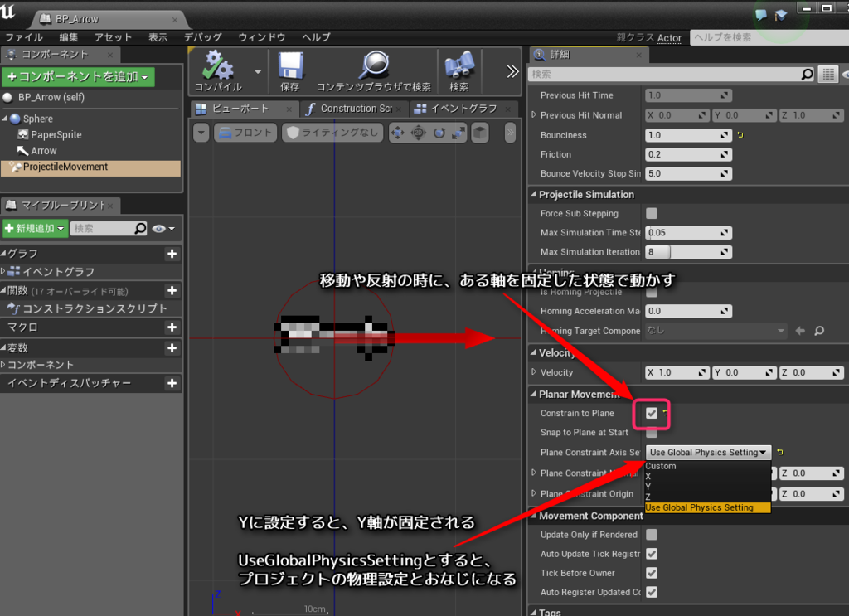The image size is (849, 616).
Task: Collapse Planar Movement section
Action: (x=533, y=394)
